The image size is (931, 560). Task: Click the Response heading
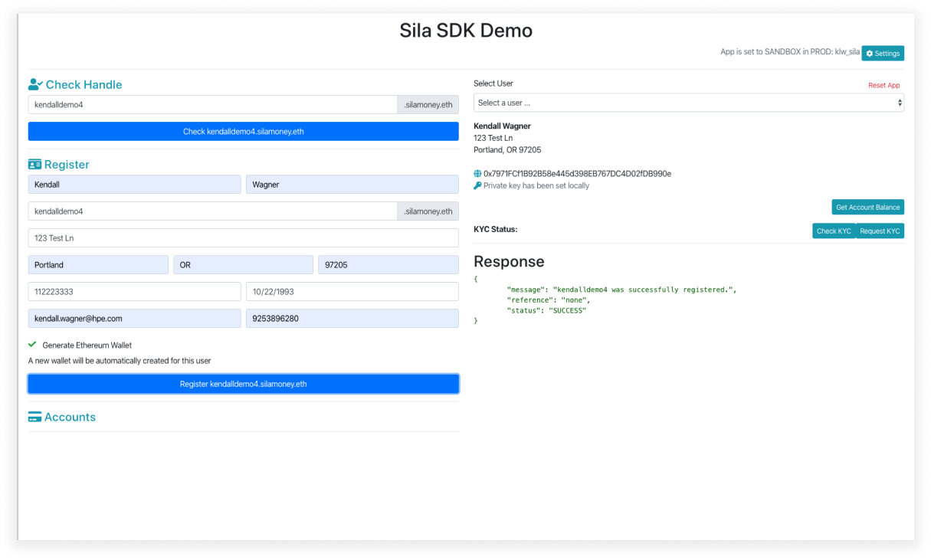[509, 261]
